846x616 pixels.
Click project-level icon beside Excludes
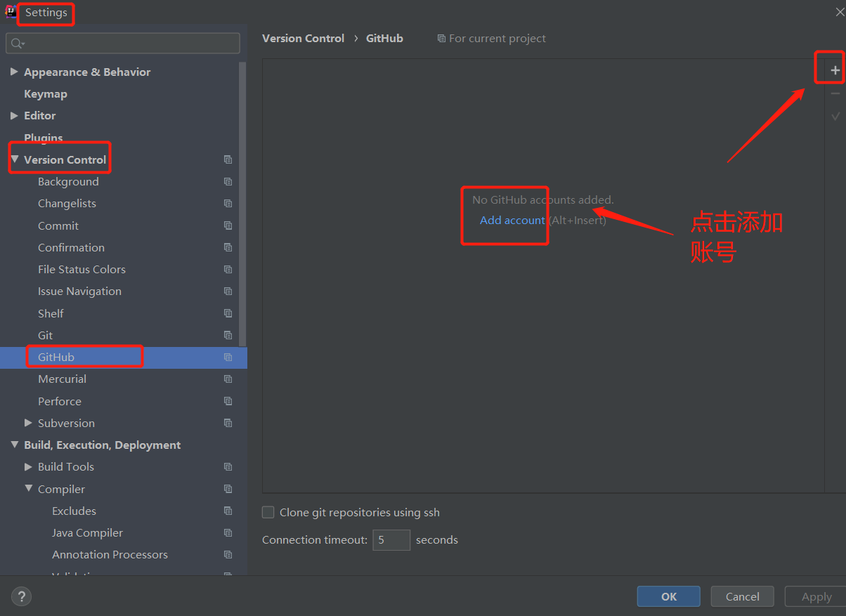tap(228, 511)
